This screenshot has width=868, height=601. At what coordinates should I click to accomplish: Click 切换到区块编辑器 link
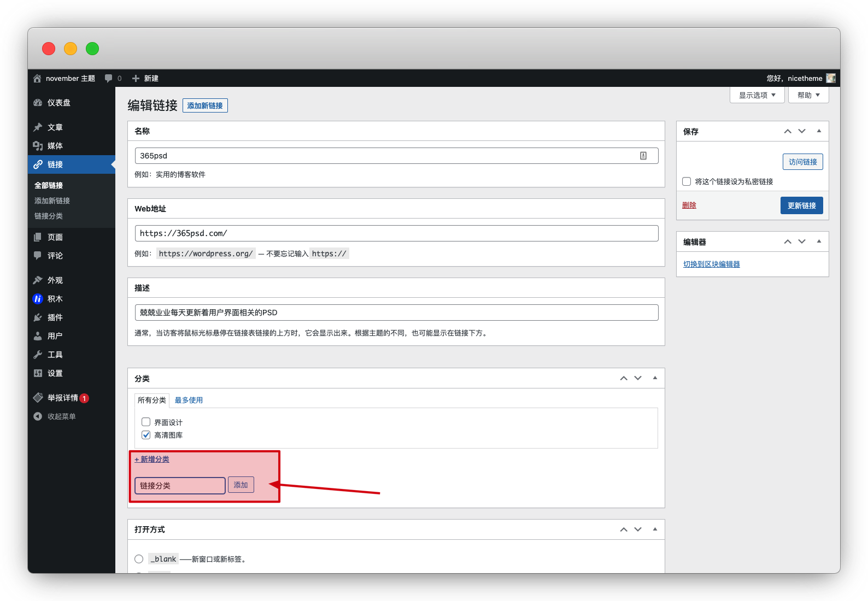(712, 264)
